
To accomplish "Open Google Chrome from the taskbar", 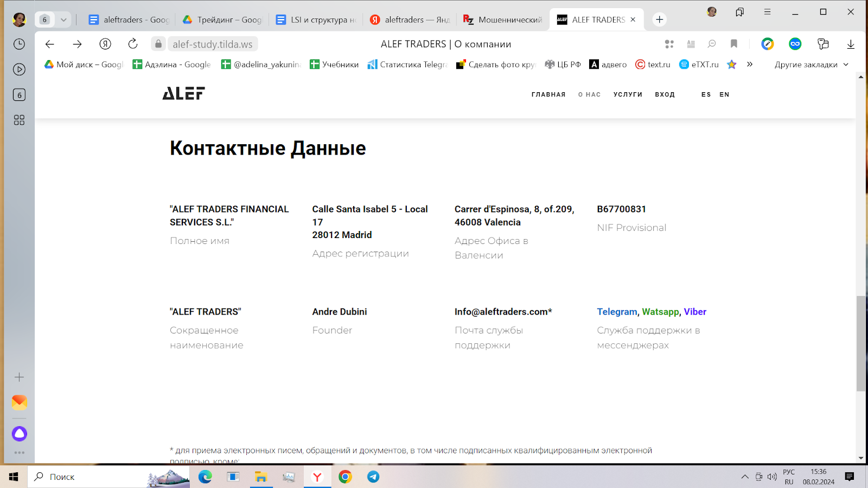I will click(345, 477).
